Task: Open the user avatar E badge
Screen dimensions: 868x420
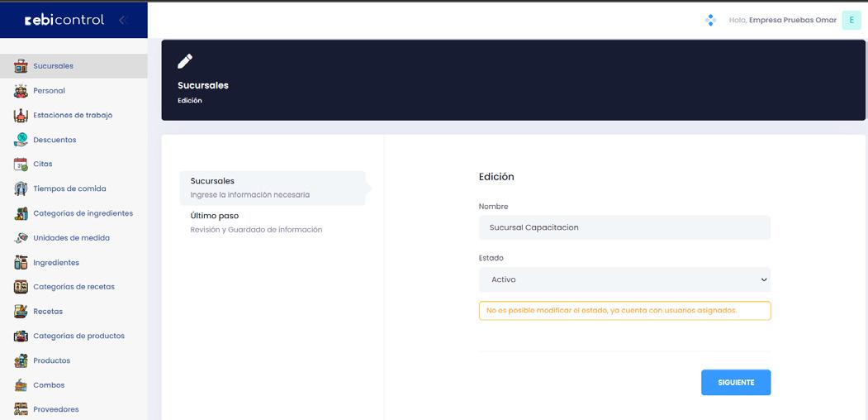Action: (x=851, y=20)
